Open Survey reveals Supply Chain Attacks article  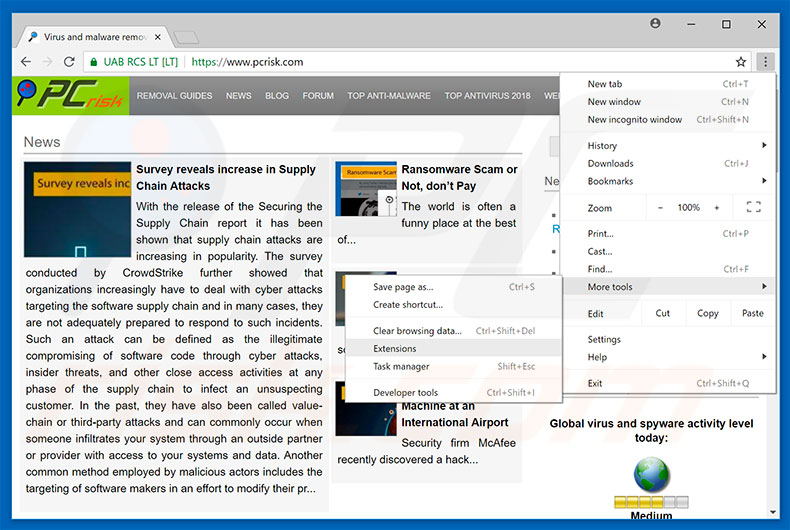(226, 177)
